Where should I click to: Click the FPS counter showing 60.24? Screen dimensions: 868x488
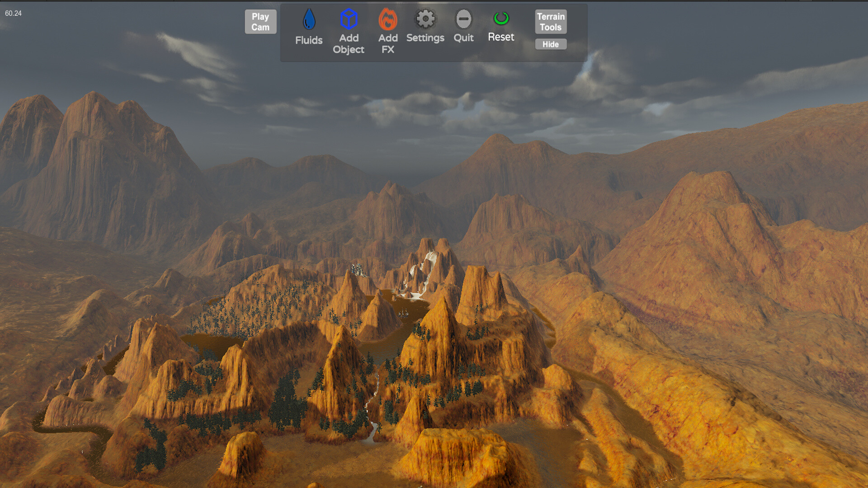[12, 14]
